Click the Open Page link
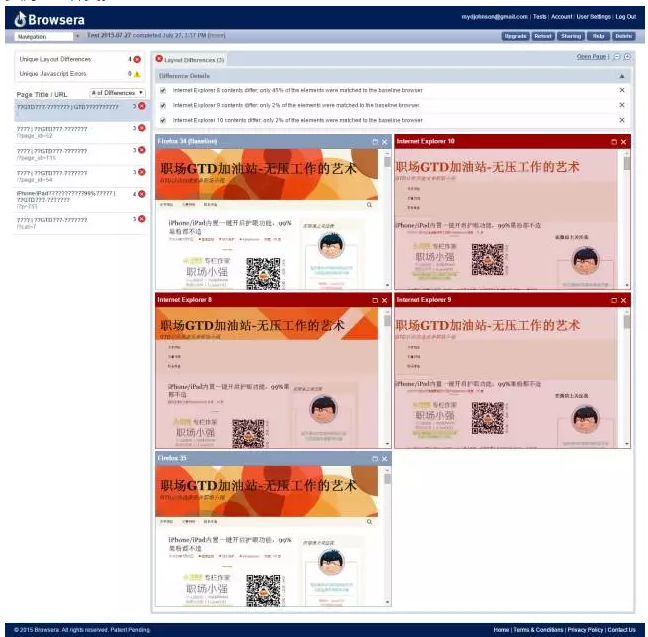This screenshot has width=648, height=637. pos(591,57)
